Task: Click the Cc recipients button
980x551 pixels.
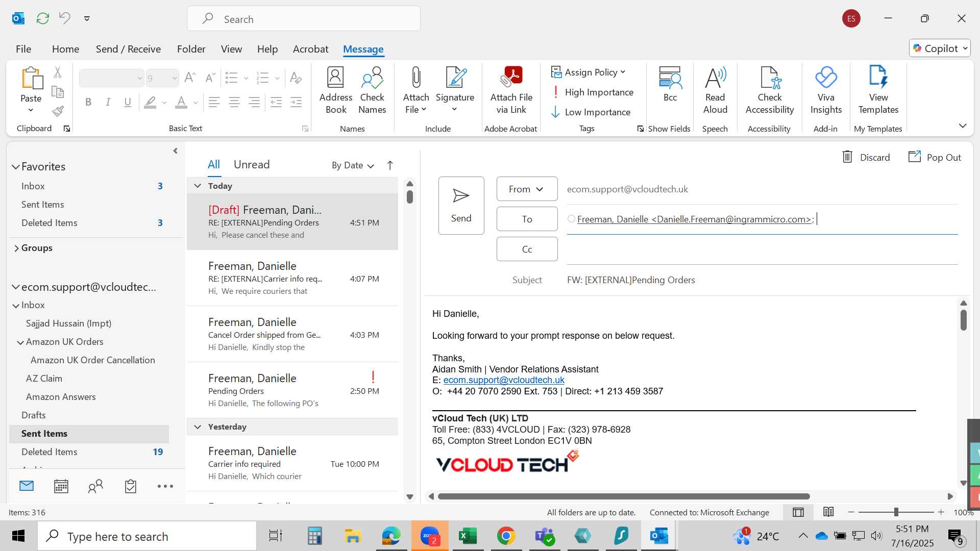Action: 527,249
